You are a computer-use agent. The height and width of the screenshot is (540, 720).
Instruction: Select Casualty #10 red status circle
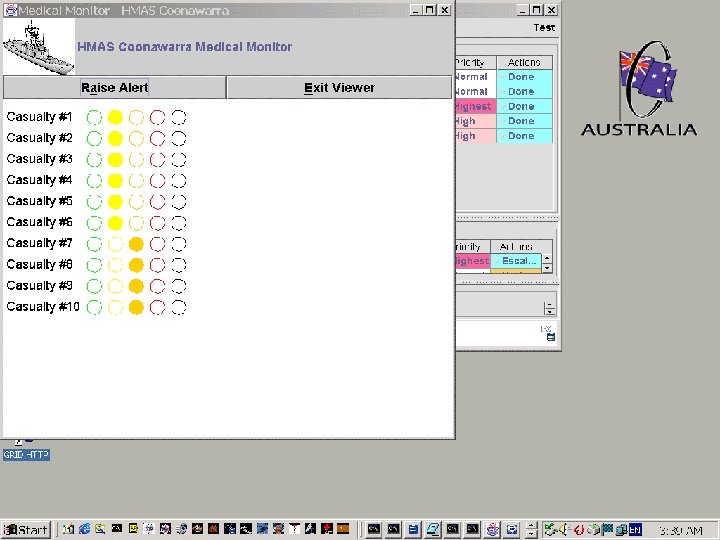coord(158,307)
